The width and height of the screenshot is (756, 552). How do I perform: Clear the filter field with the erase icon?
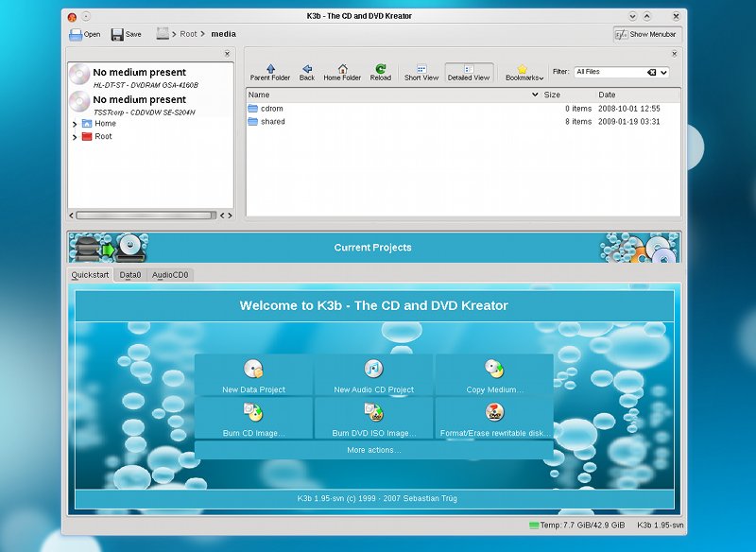651,73
